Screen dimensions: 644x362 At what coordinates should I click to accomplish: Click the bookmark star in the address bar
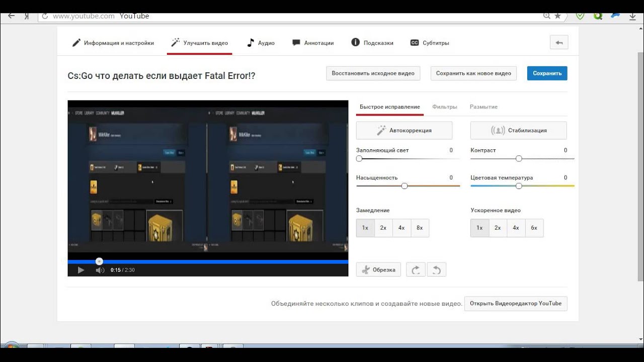click(557, 16)
